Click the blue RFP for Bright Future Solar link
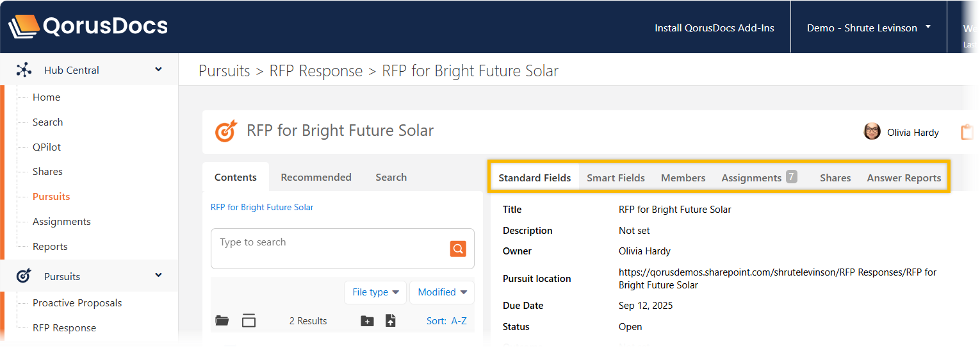Screen dimensions: 980x348 [262, 207]
